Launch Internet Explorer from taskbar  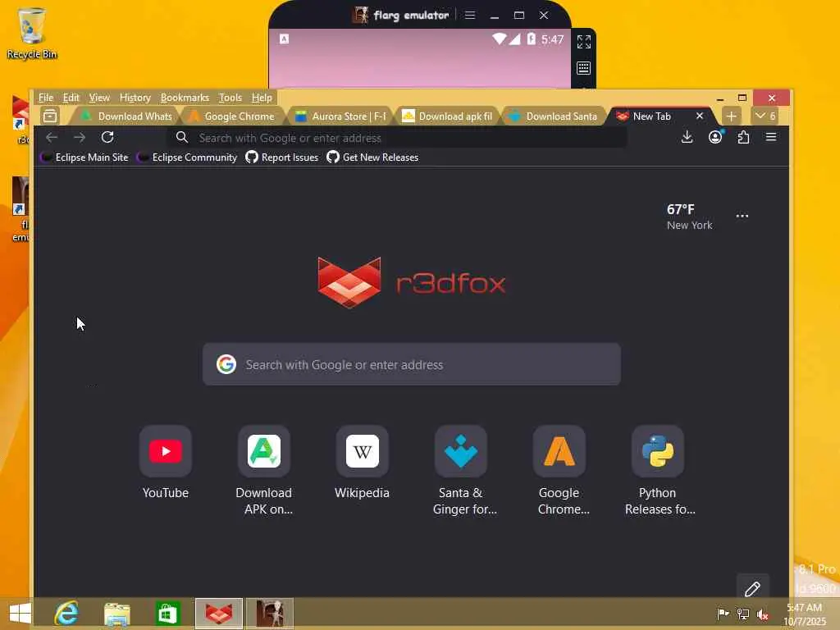coord(66,614)
